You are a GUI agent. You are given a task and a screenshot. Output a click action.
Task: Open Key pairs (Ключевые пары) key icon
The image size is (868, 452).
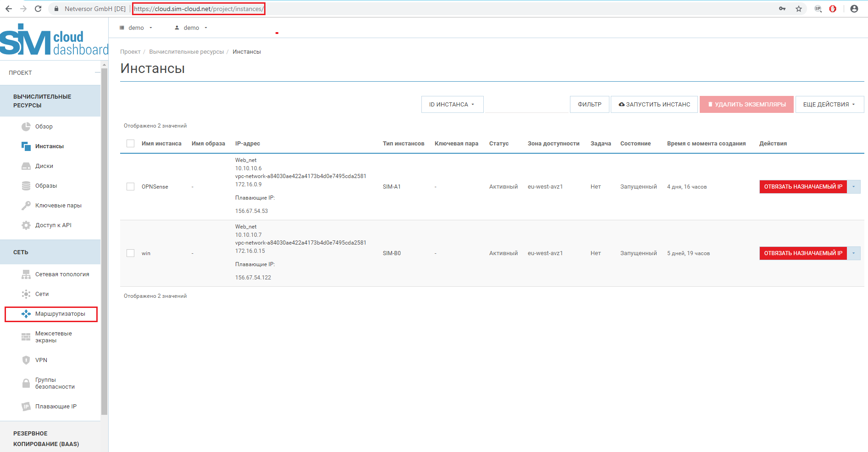pyautogui.click(x=26, y=206)
